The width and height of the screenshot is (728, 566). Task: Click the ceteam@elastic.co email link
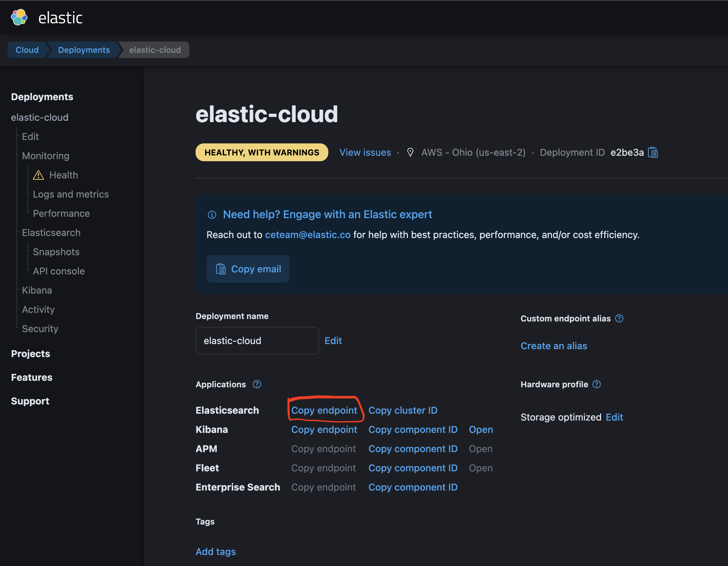point(308,235)
